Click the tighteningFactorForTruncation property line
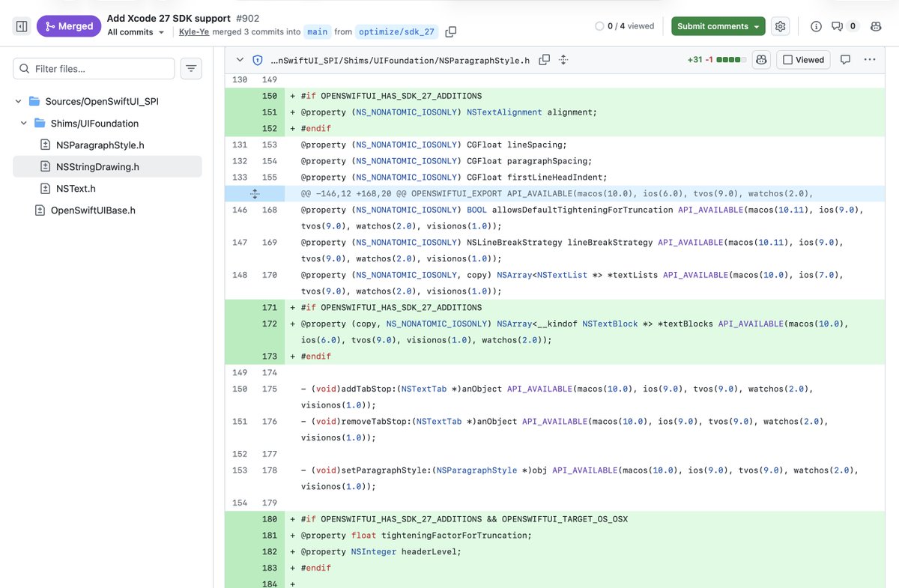This screenshot has width=899, height=588. 416,536
